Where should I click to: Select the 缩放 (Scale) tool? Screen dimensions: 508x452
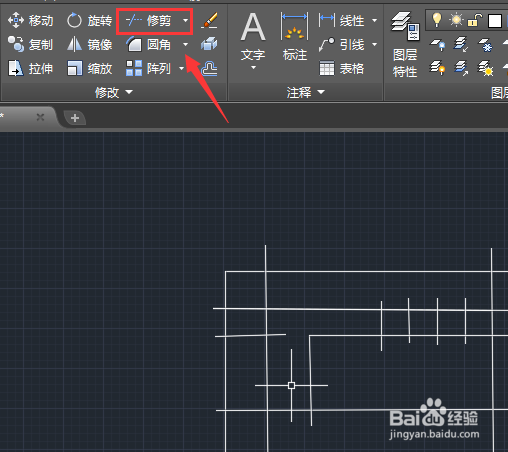point(89,68)
